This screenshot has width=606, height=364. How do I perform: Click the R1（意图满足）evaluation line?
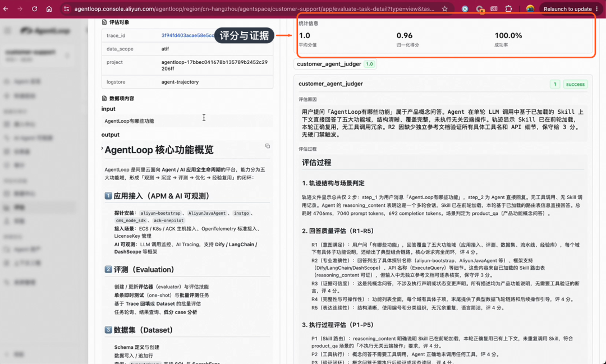[x=445, y=248]
